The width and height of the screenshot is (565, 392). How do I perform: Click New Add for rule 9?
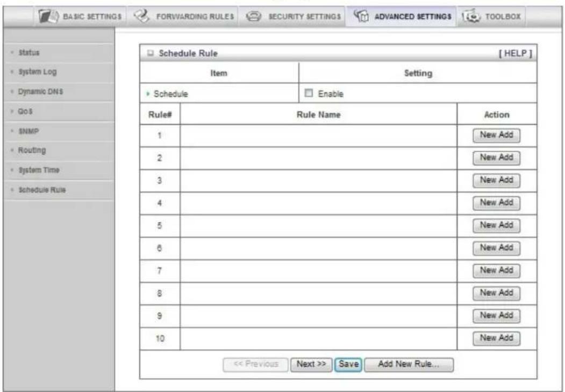point(497,316)
